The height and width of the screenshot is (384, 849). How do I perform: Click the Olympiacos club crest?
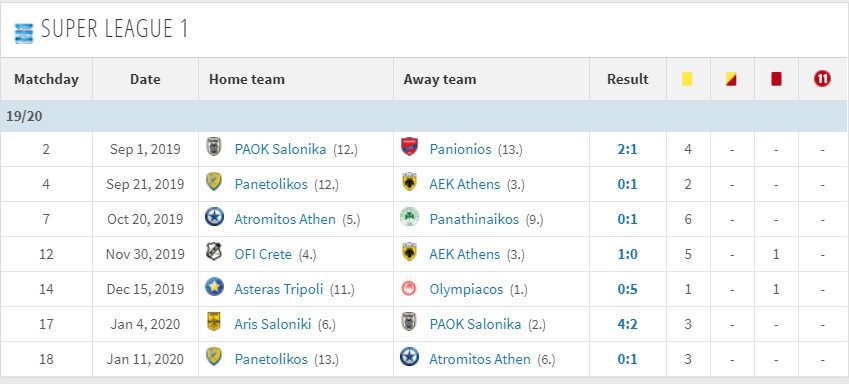409,288
